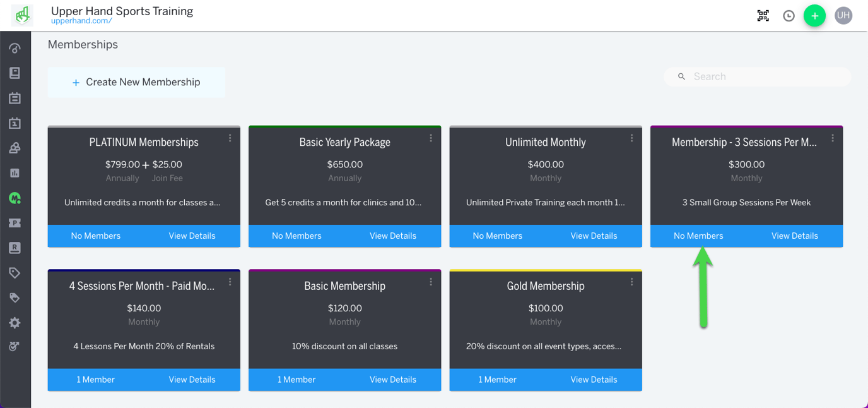Open the contacts people icon in sidebar
Viewport: 868px width, 408px height.
[x=15, y=148]
